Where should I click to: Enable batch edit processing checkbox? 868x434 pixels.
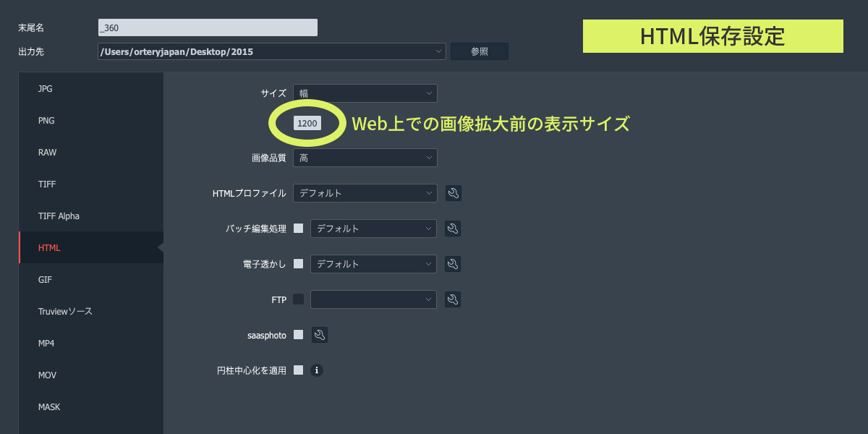298,229
